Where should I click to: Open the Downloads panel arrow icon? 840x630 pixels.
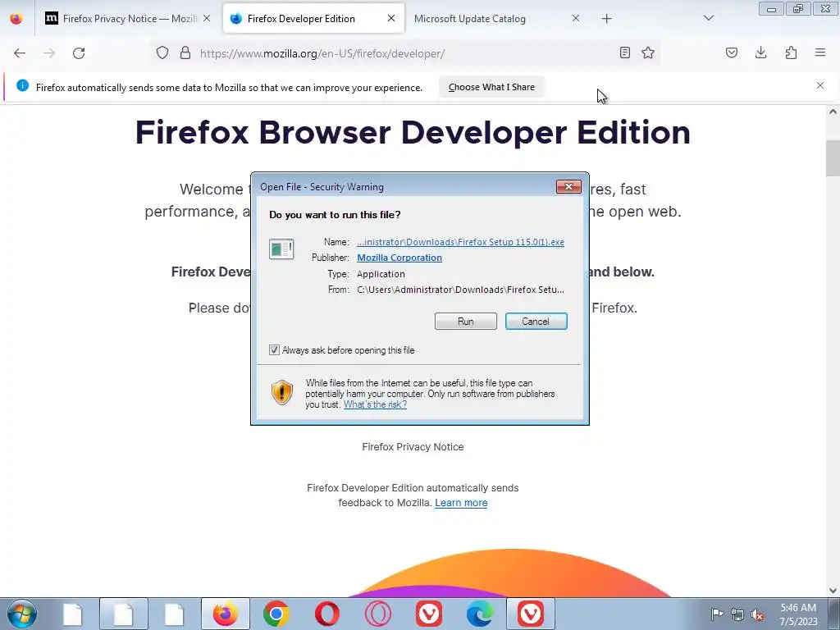point(760,53)
